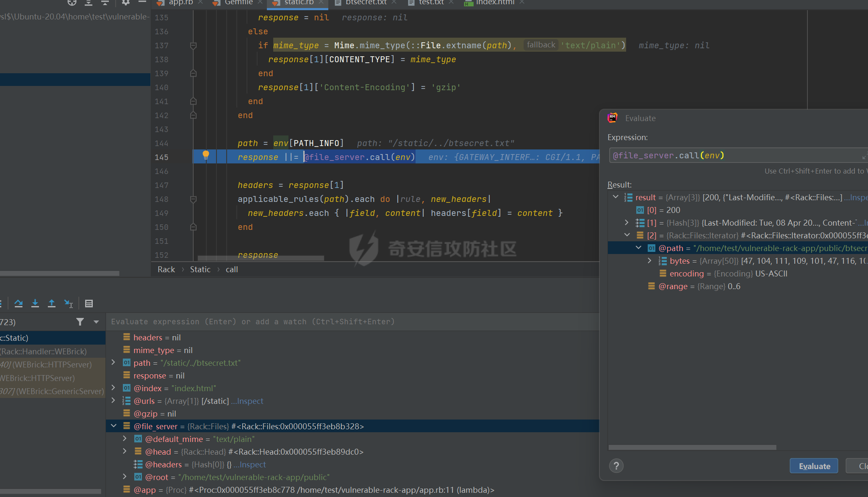Viewport: 868px width, 497px height.
Task: Expand the path variable node
Action: 113,362
